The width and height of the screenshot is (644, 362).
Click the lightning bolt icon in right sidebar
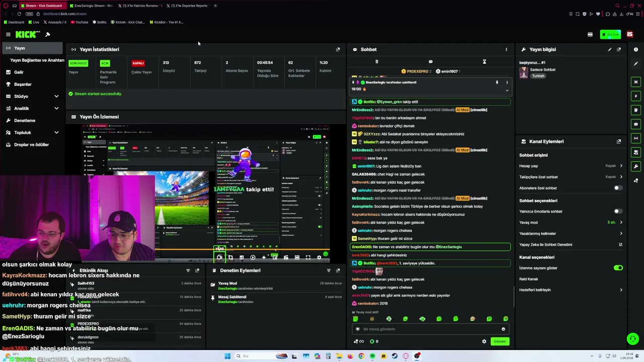636,96
